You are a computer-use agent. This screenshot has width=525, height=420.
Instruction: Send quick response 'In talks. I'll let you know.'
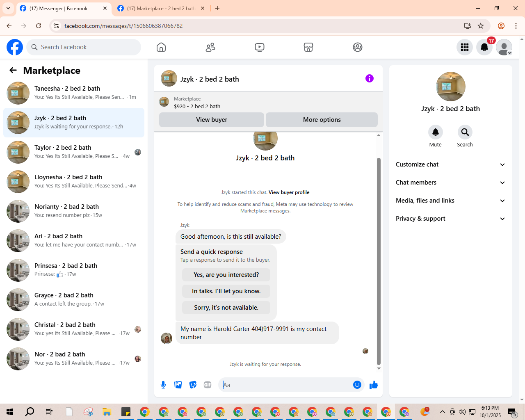click(226, 291)
